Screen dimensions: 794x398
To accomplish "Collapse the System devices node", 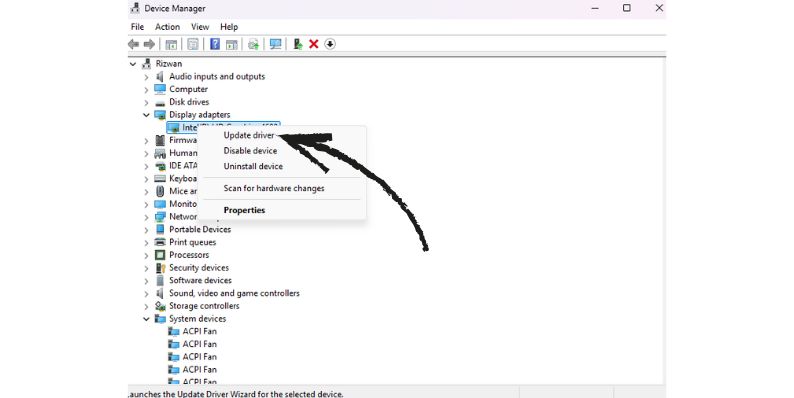I will click(x=146, y=319).
